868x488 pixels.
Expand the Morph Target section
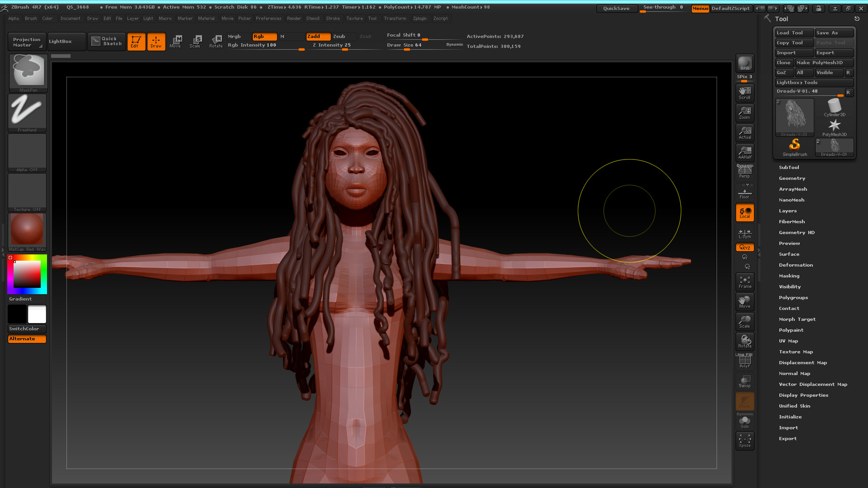click(x=797, y=319)
